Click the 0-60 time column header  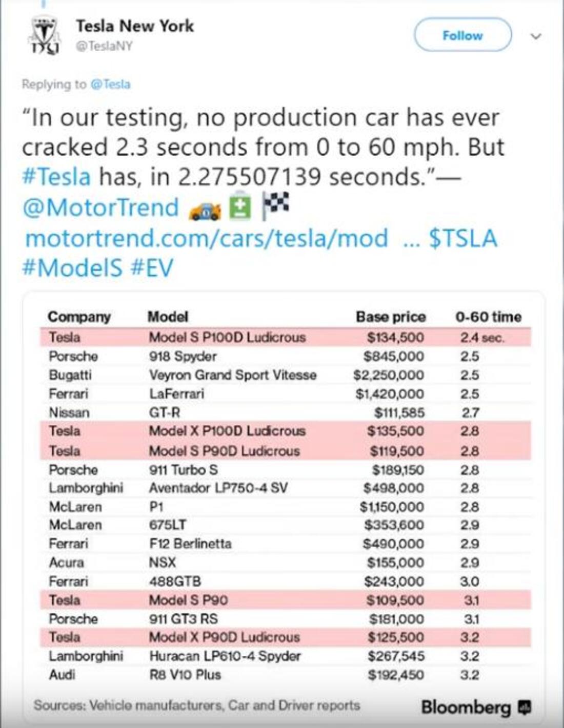click(x=488, y=317)
